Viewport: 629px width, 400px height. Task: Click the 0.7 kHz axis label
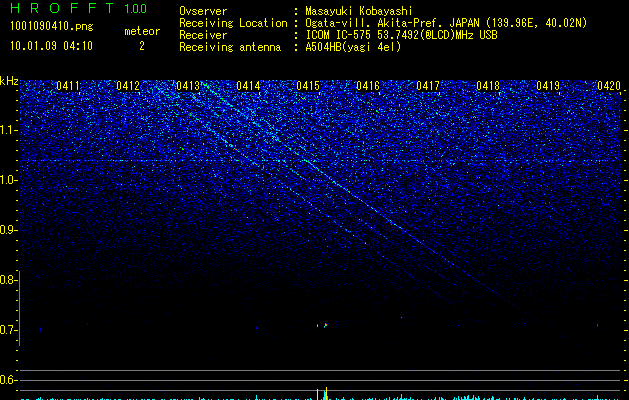pyautogui.click(x=9, y=330)
